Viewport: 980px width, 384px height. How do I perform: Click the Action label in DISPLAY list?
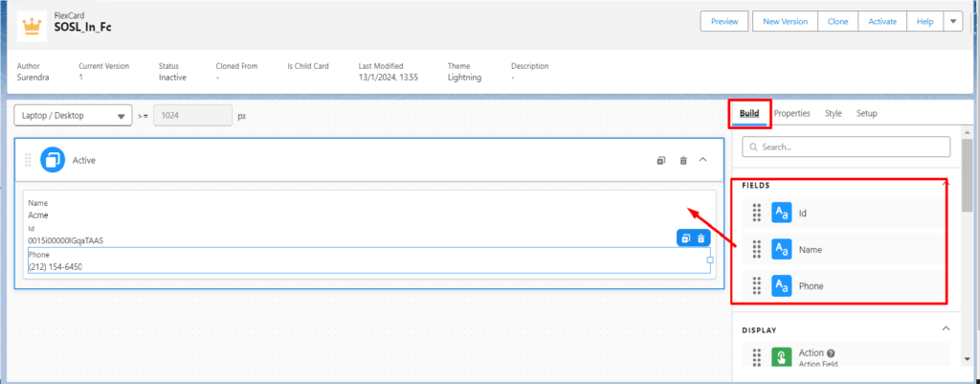[812, 352]
